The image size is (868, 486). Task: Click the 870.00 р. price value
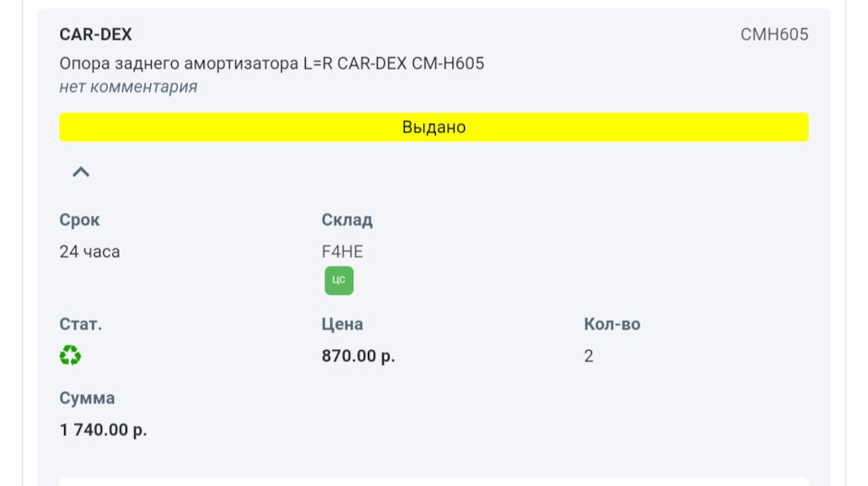[358, 356]
